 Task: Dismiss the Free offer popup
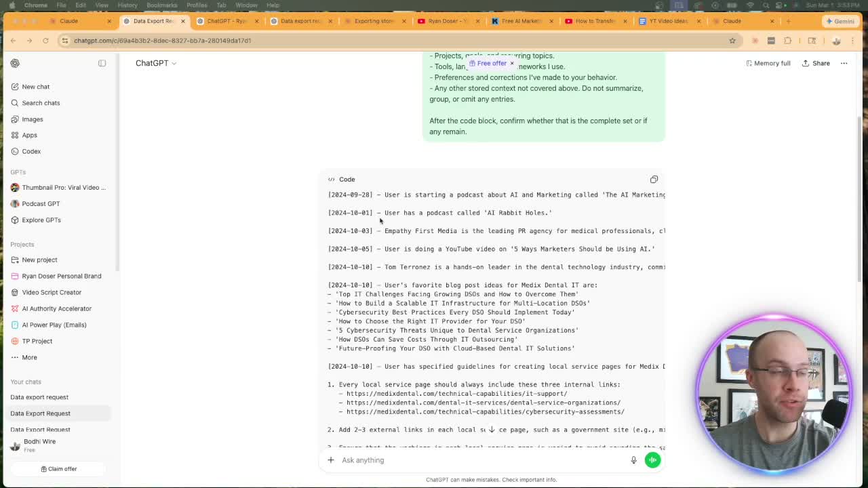click(x=512, y=63)
